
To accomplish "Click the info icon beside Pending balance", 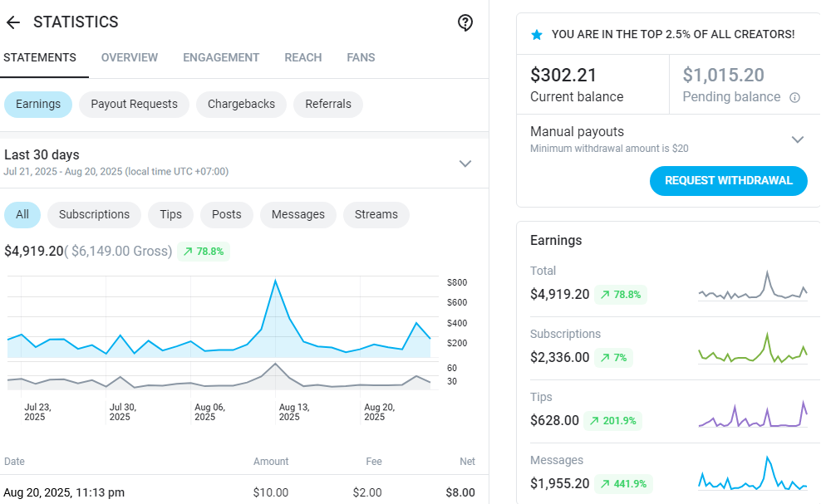I will click(794, 97).
